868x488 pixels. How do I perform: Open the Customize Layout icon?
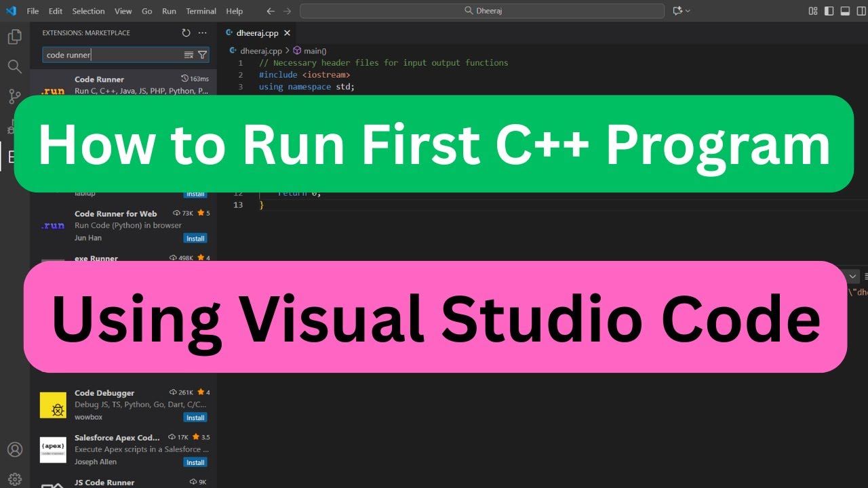point(814,11)
